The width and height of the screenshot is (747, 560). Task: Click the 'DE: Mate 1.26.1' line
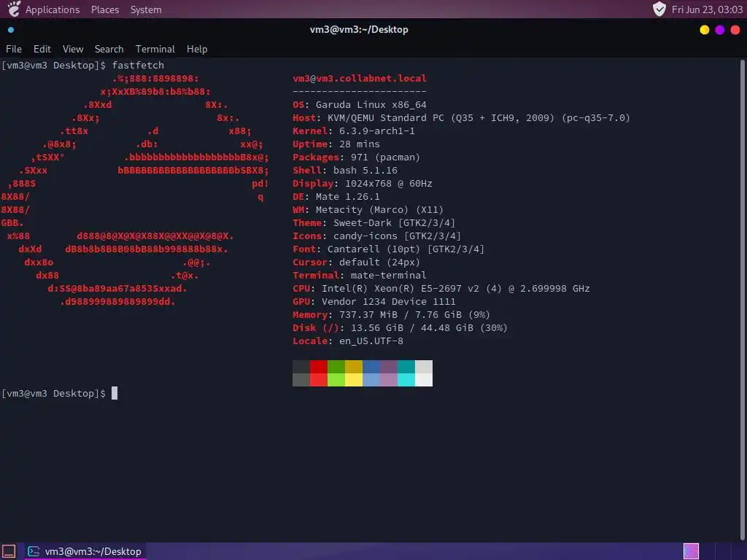(336, 196)
